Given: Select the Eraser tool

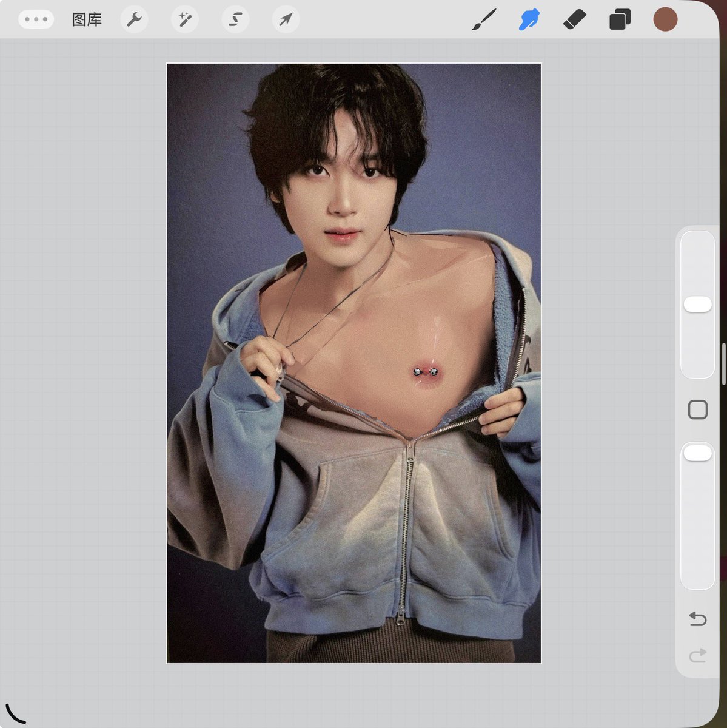Looking at the screenshot, I should 574,19.
